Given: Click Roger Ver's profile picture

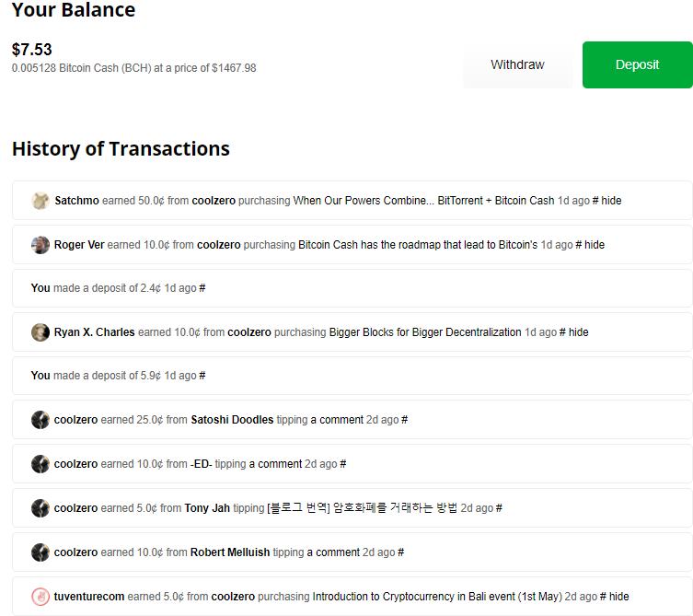Looking at the screenshot, I should pos(40,245).
